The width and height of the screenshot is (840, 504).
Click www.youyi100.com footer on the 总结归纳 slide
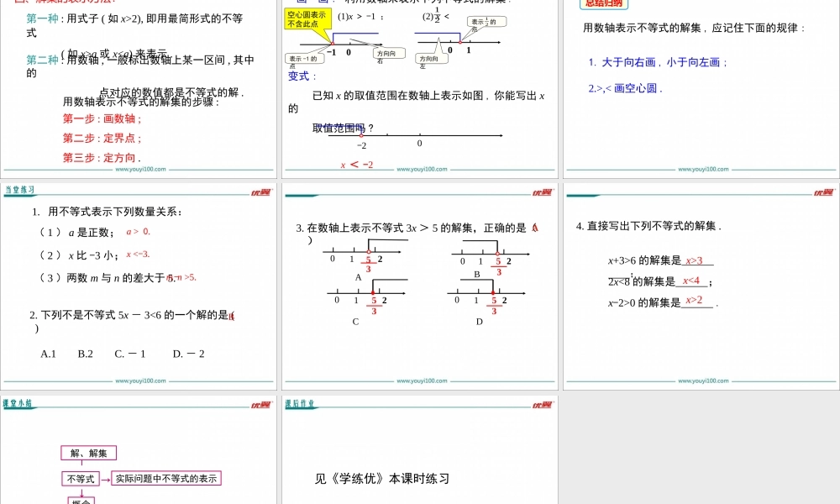click(x=703, y=169)
